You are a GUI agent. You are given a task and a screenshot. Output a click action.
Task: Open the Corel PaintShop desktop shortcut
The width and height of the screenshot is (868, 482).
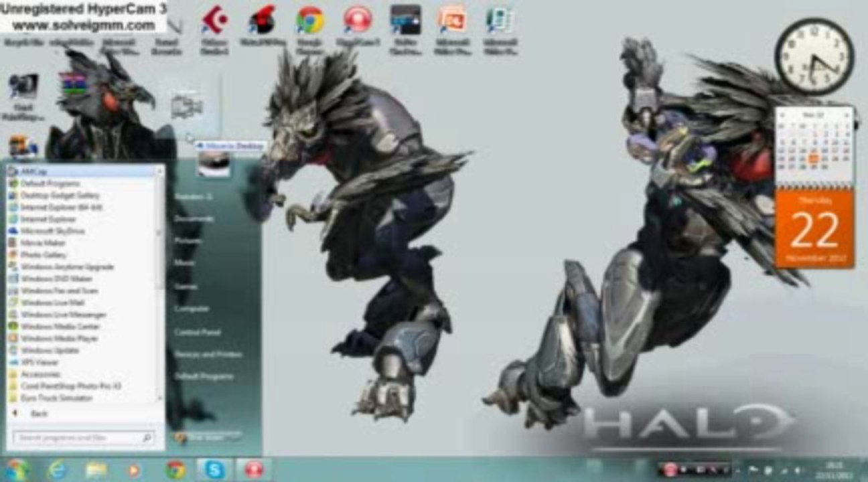click(22, 97)
